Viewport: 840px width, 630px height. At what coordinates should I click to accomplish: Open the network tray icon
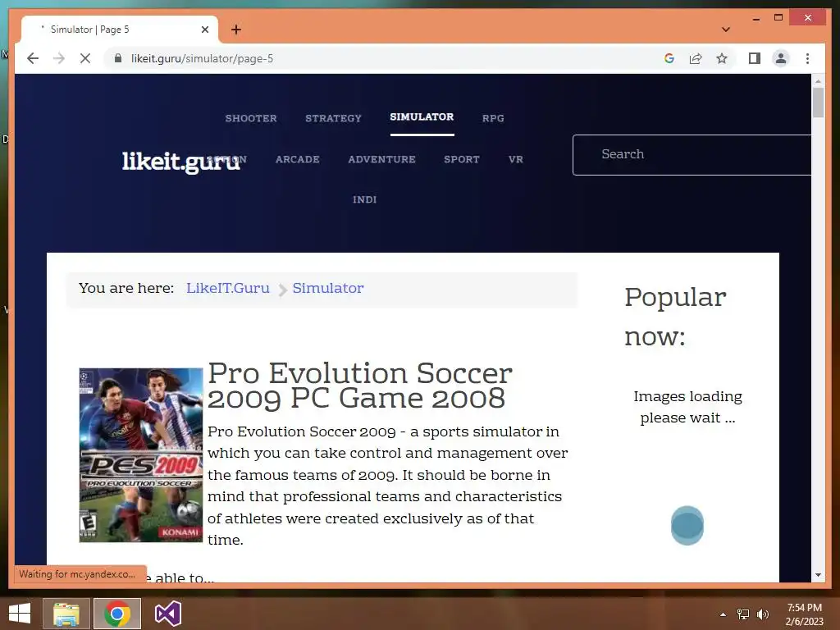click(x=743, y=614)
